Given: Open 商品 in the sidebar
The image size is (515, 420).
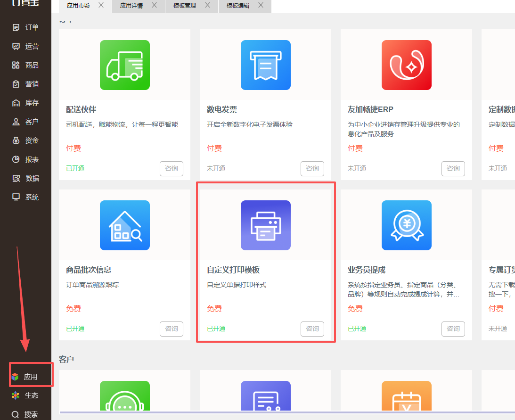Looking at the screenshot, I should [x=25, y=65].
